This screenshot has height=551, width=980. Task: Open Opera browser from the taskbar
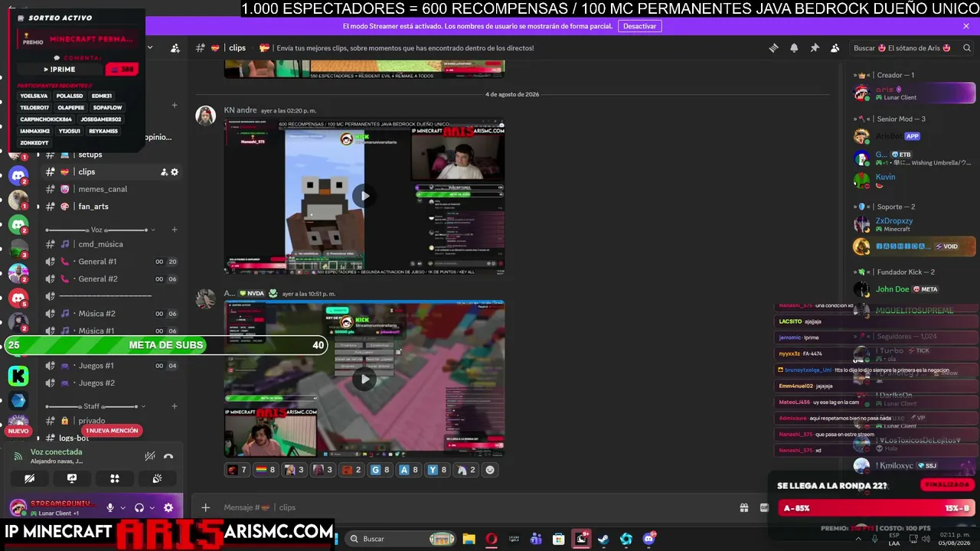(492, 539)
